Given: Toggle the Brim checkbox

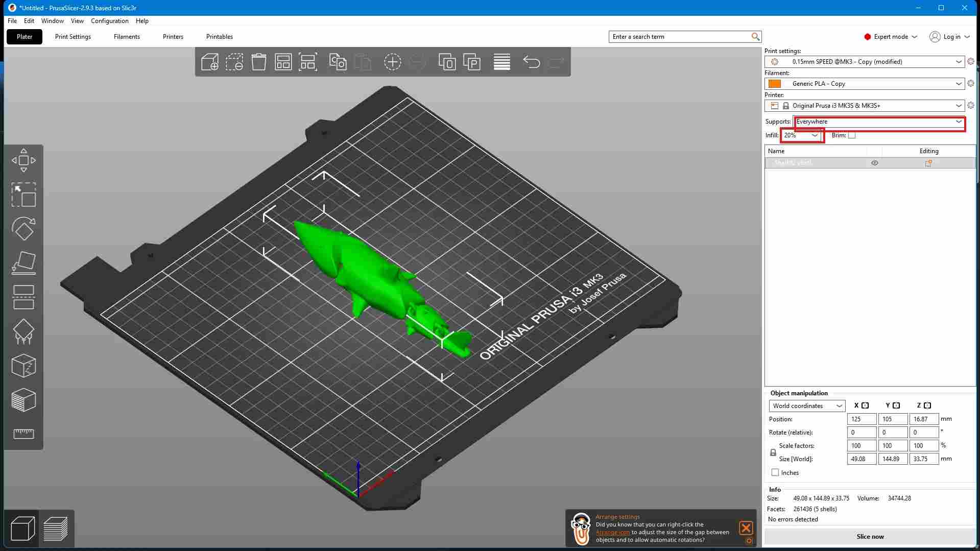Looking at the screenshot, I should pyautogui.click(x=852, y=135).
